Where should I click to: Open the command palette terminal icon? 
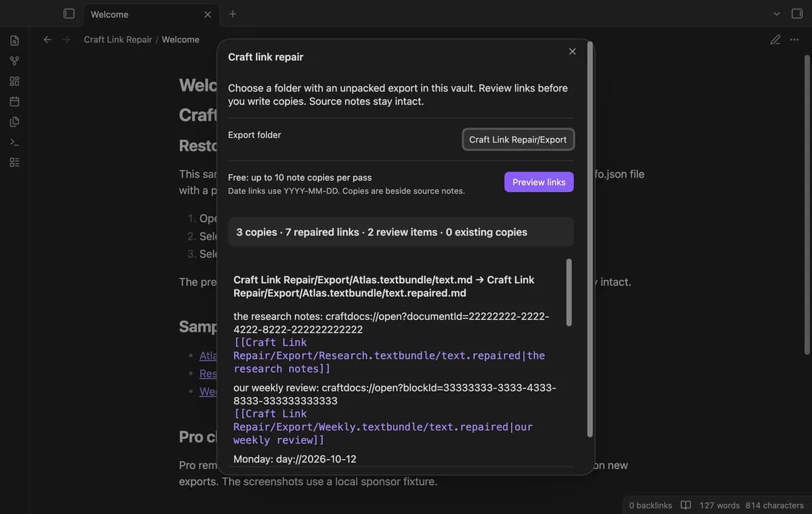[x=14, y=142]
